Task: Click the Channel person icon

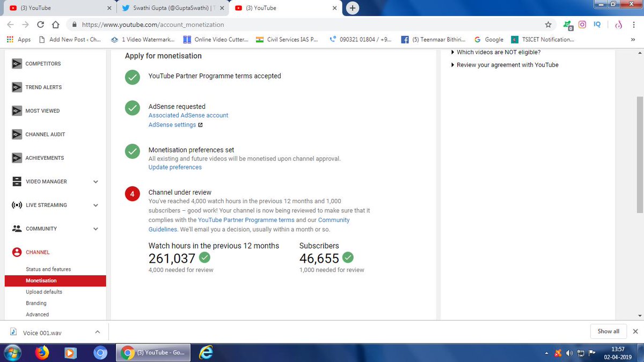Action: tap(16, 252)
